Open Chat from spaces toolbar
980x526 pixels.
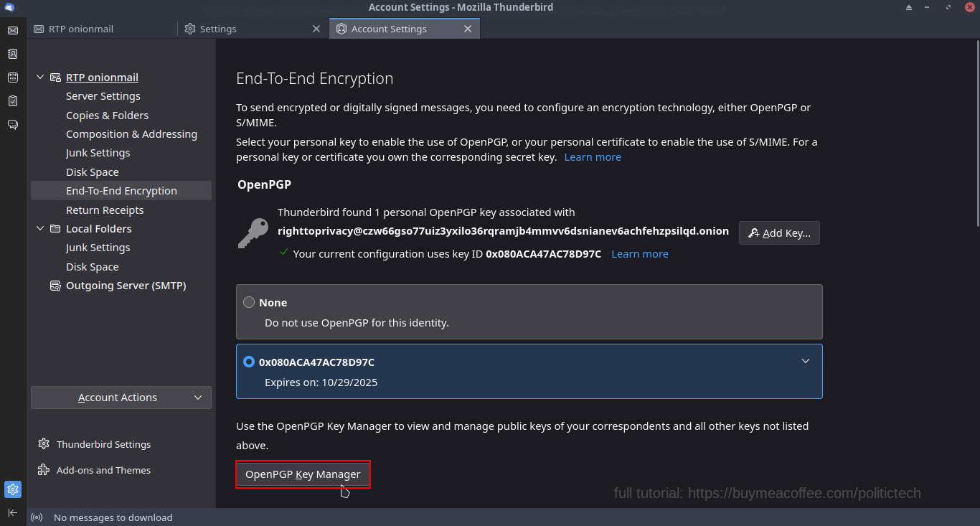pos(12,125)
